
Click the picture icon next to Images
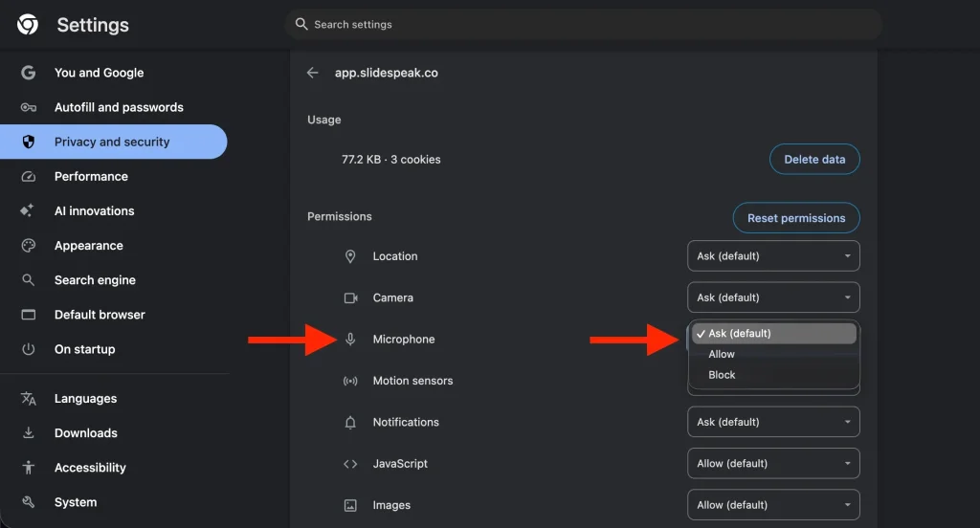click(x=350, y=505)
